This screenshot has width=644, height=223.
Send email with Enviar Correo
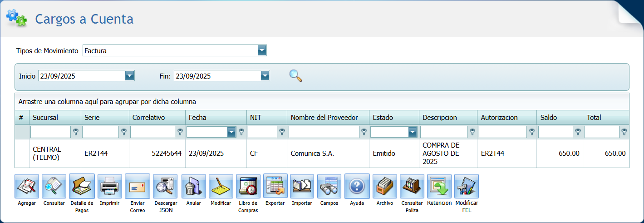tap(137, 186)
